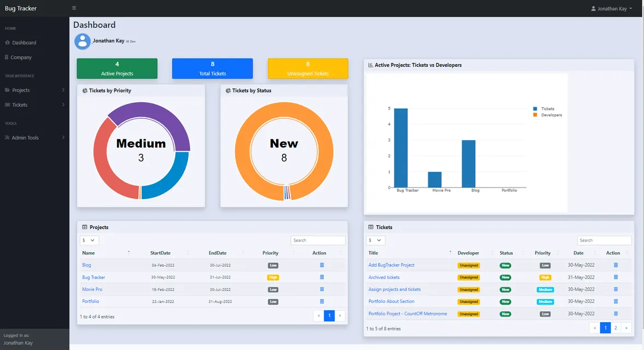
Task: Toggle Developers series in chart legend
Action: click(x=547, y=115)
